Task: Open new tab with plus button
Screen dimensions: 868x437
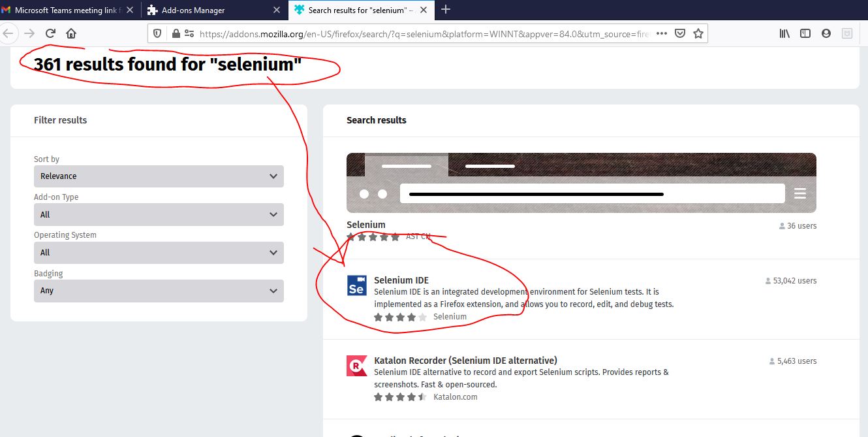Action: pos(446,10)
